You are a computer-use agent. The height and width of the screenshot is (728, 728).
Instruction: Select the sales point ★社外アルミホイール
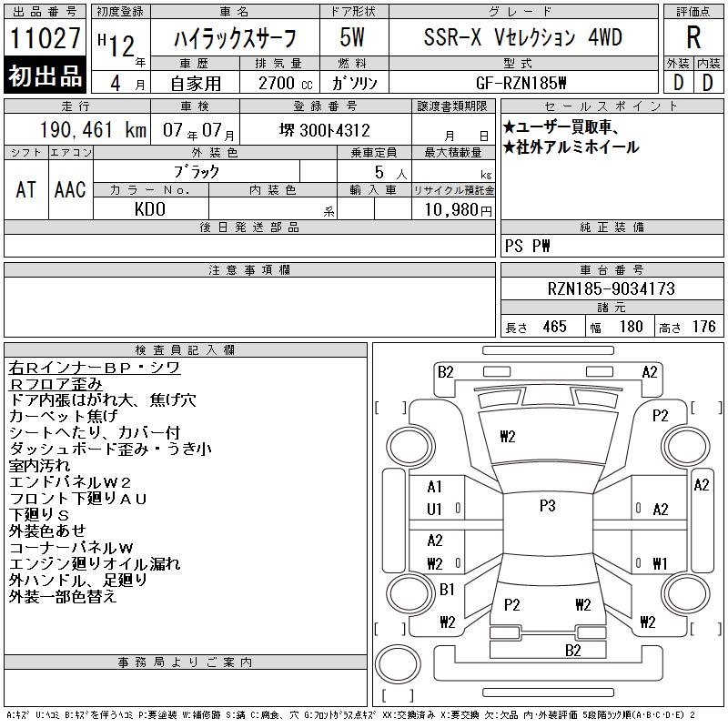point(571,147)
